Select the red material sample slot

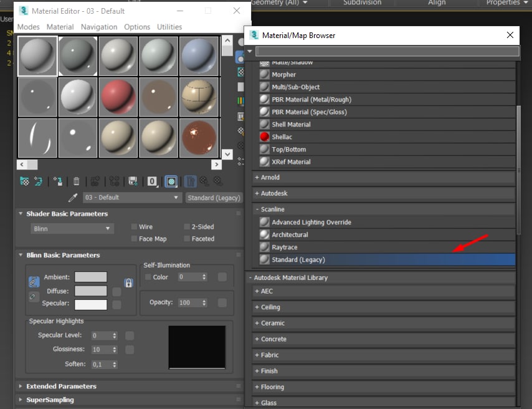coord(118,97)
